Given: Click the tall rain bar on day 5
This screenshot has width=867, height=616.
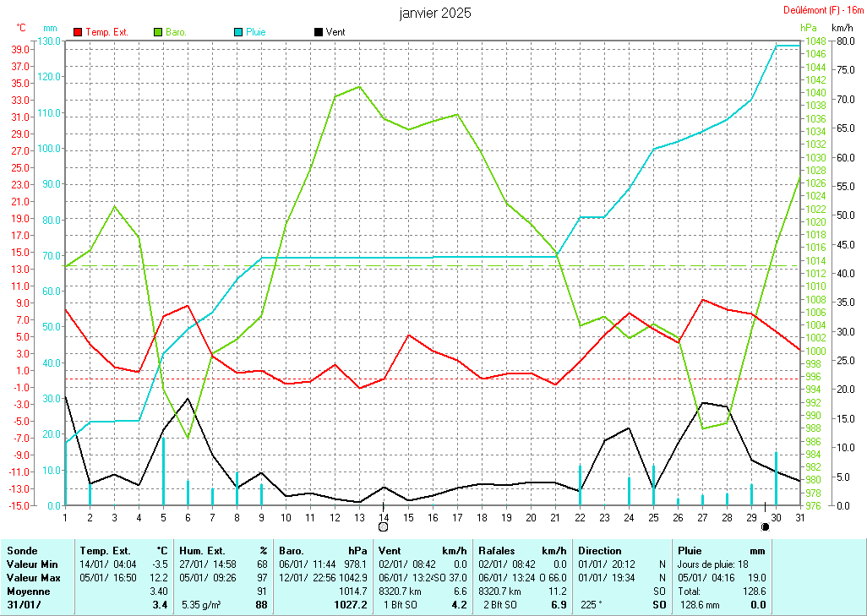Looking at the screenshot, I should point(163,470).
